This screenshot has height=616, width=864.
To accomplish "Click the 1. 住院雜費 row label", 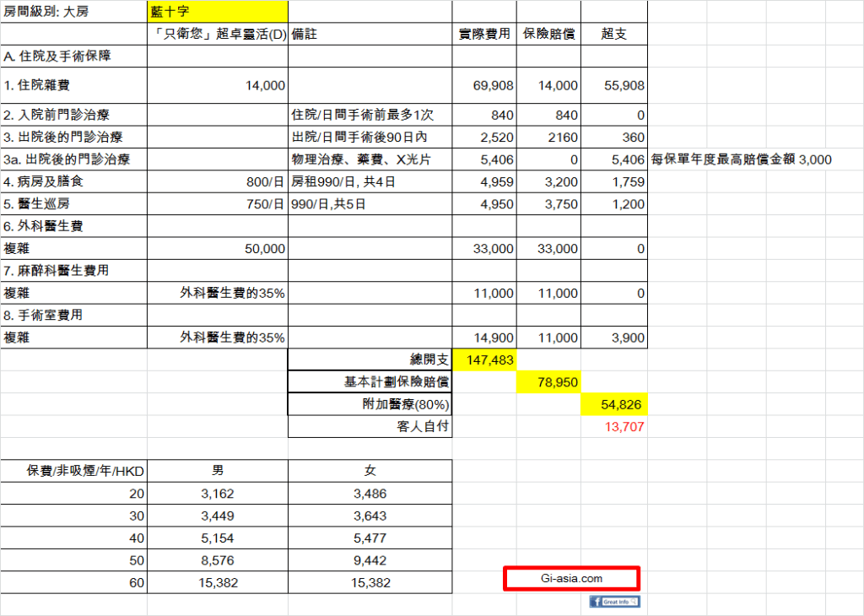I will pos(36,85).
